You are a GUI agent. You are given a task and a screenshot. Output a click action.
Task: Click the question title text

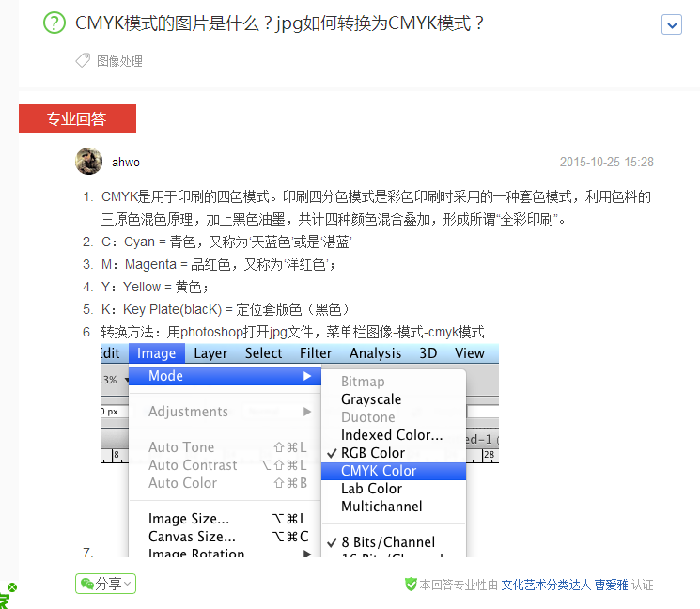click(279, 23)
